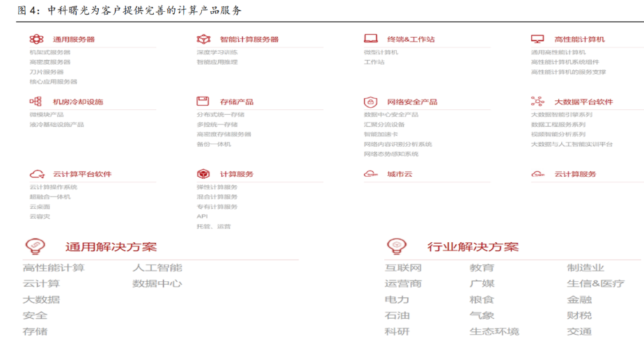Select 生信&医疗 industry solution
Screen dimensions: 644x341
click(x=596, y=283)
